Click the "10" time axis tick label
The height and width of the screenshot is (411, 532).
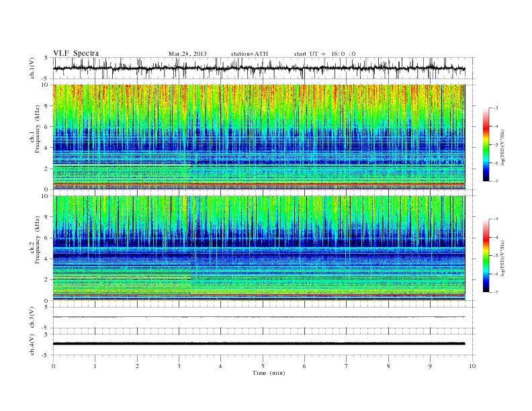(472, 366)
